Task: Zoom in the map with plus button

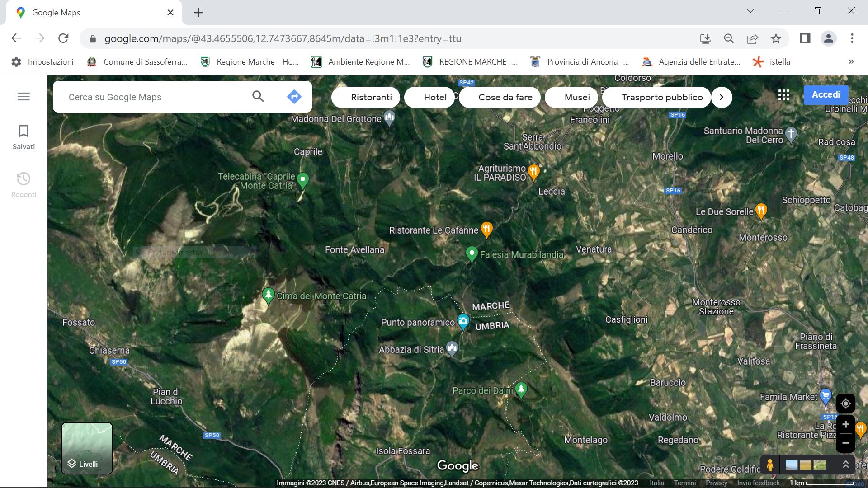Action: tap(845, 425)
